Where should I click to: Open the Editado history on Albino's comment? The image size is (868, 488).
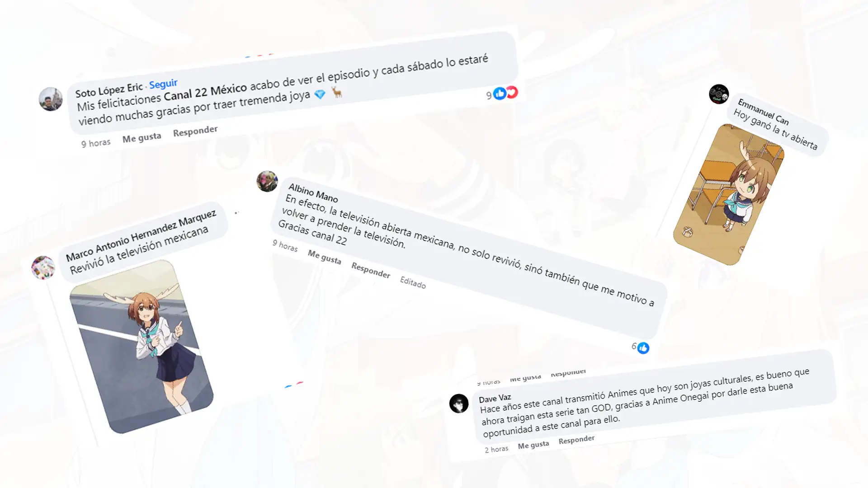coord(413,282)
